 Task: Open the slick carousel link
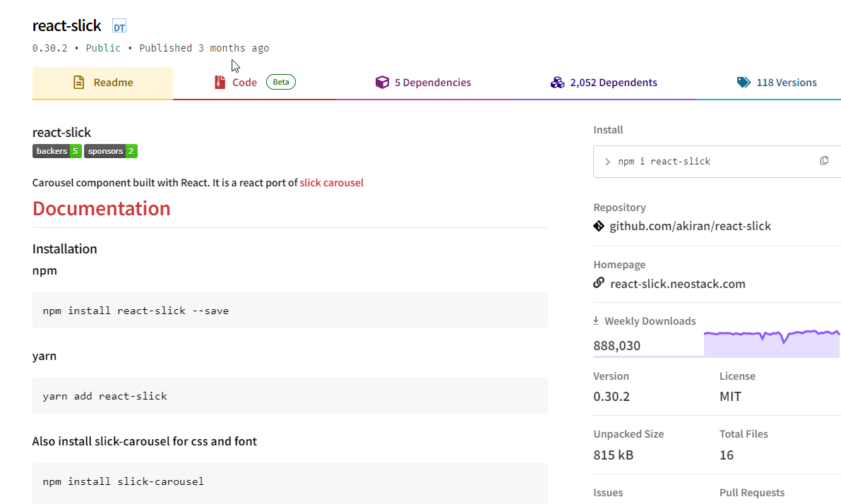[331, 183]
